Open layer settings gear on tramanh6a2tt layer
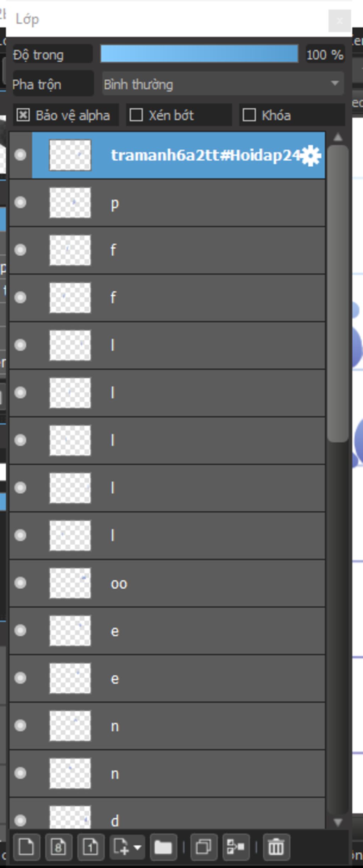The height and width of the screenshot is (868, 363). (311, 155)
